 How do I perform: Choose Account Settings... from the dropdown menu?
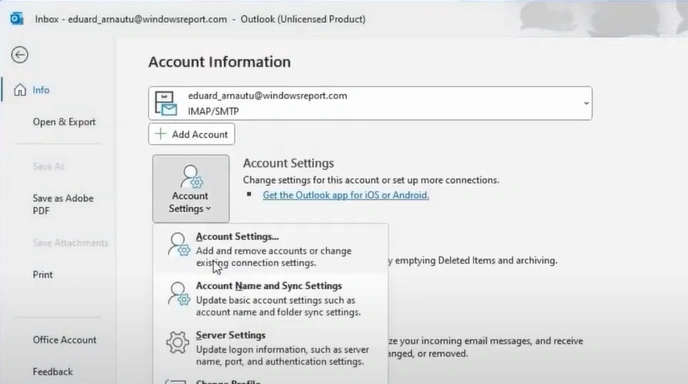(271, 249)
